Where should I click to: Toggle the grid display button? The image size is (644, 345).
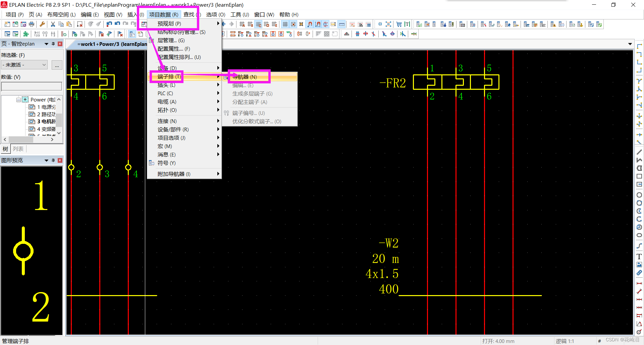(x=285, y=24)
